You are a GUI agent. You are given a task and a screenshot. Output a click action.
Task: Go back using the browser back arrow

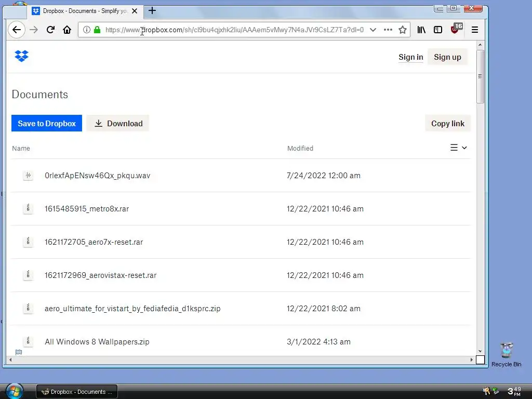[x=16, y=30]
